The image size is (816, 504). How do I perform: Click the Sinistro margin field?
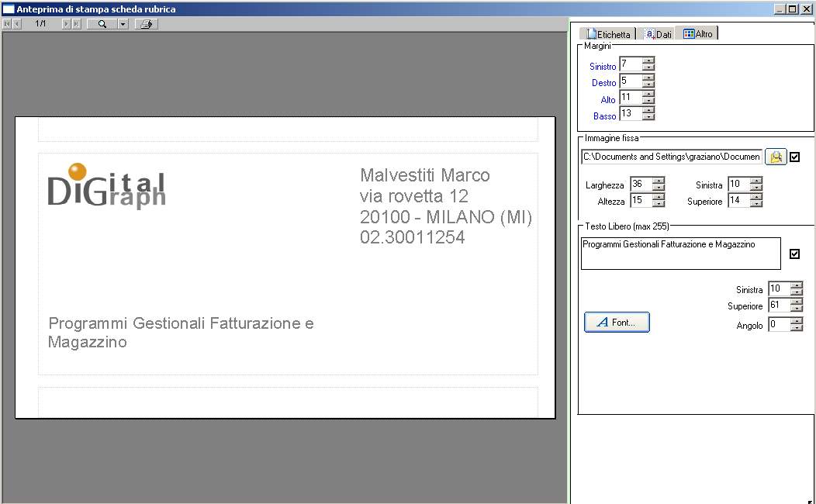[x=630, y=64]
